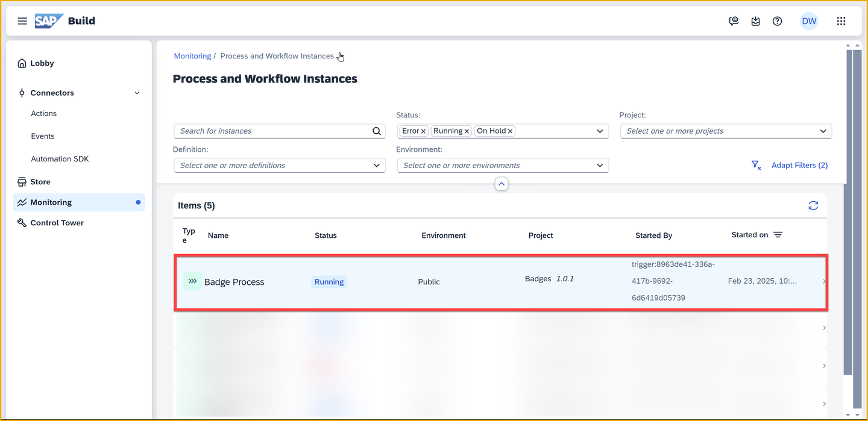The height and width of the screenshot is (421, 868).
Task: Refresh the items table
Action: pyautogui.click(x=813, y=205)
